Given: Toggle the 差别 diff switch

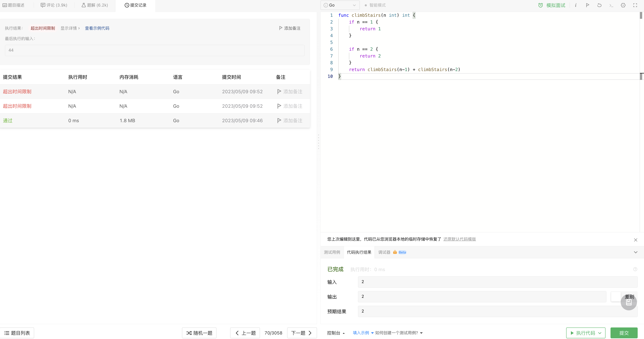Looking at the screenshot, I should (616, 296).
